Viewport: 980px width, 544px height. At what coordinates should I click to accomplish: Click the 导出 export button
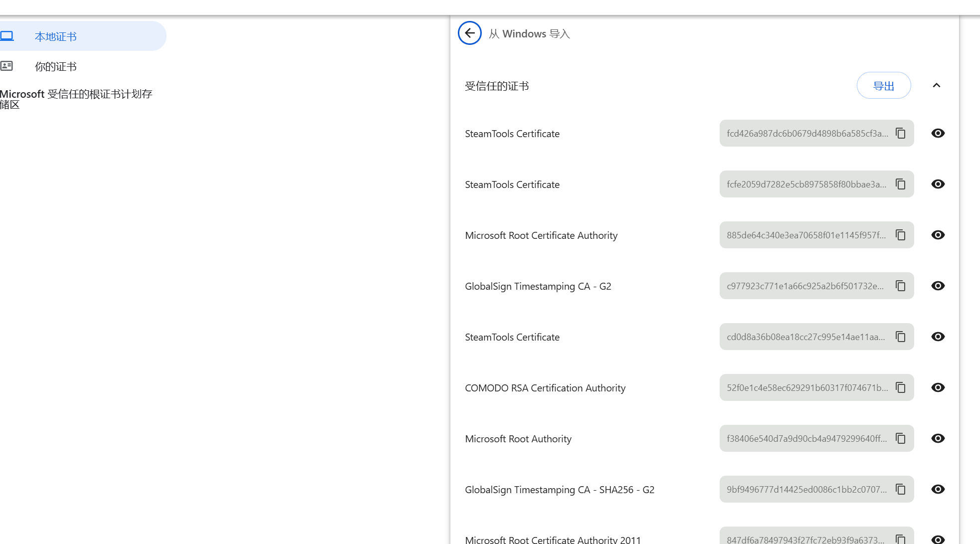click(883, 86)
